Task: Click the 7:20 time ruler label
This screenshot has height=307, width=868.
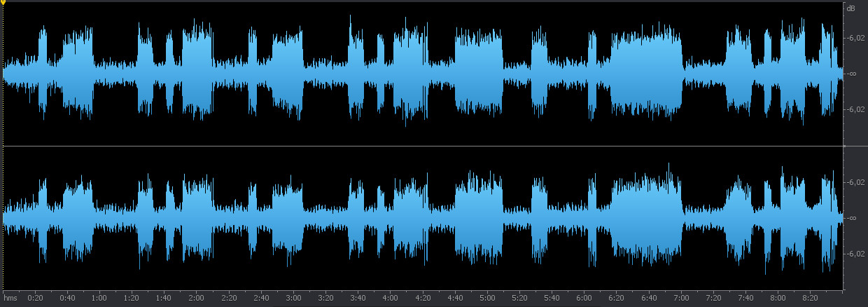Action: (713, 297)
